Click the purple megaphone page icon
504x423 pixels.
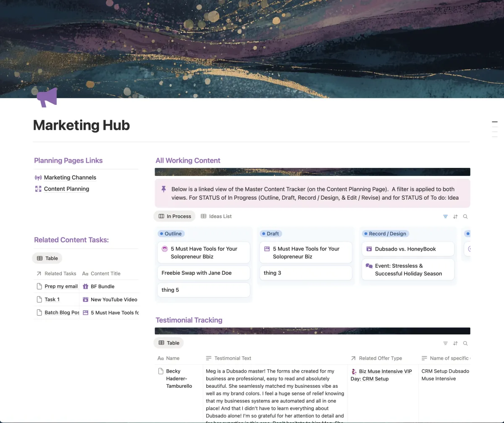point(47,97)
